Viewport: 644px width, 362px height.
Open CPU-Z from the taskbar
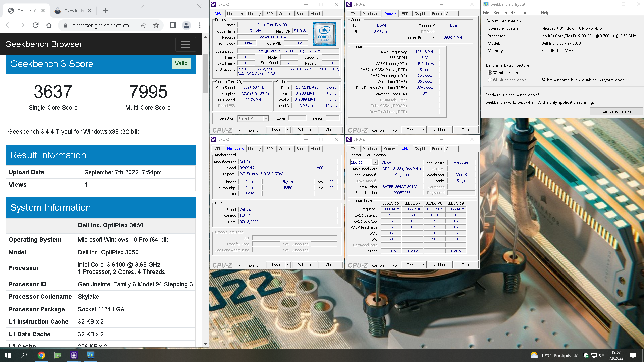point(74,355)
